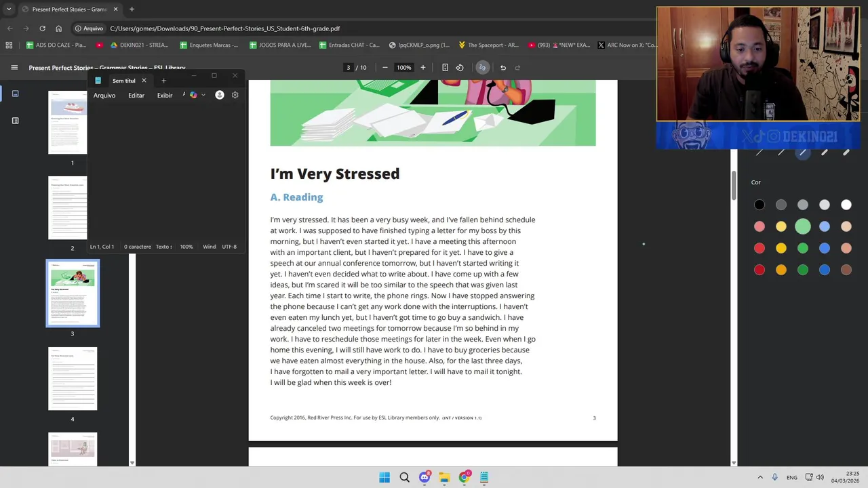
Task: Pick the white color swatch
Action: tap(846, 205)
